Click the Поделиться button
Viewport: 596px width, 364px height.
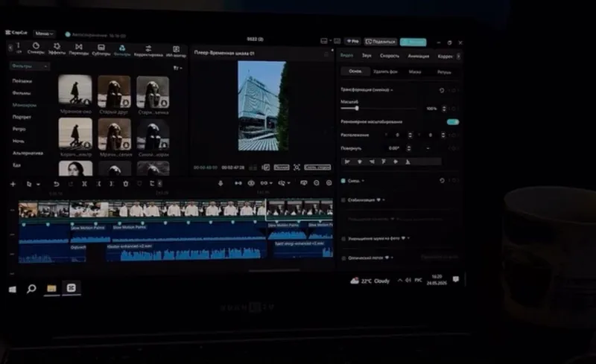tap(381, 42)
